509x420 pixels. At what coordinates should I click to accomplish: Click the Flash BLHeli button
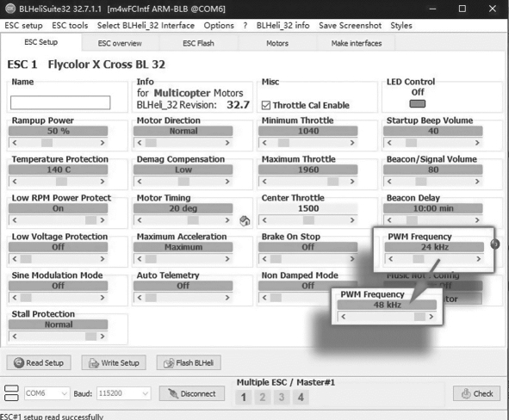(189, 362)
